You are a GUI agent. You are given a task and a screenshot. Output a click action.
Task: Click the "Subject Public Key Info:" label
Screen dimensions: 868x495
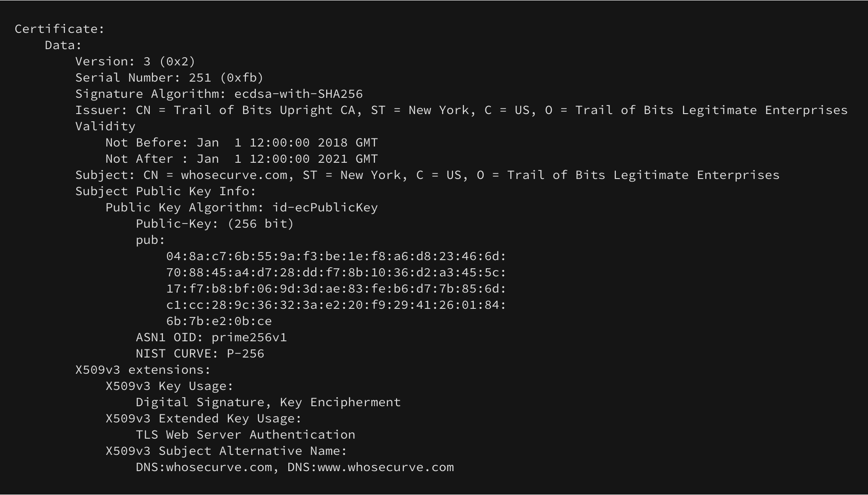[x=166, y=192]
